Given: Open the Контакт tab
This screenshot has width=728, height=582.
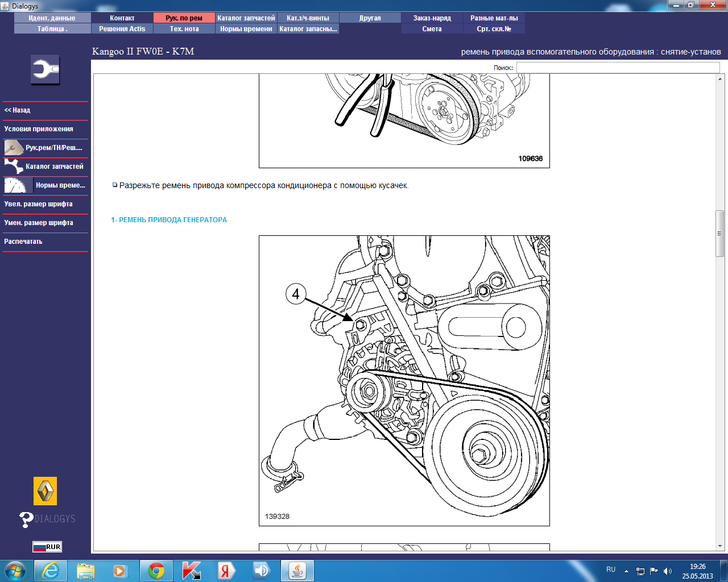Looking at the screenshot, I should point(122,18).
